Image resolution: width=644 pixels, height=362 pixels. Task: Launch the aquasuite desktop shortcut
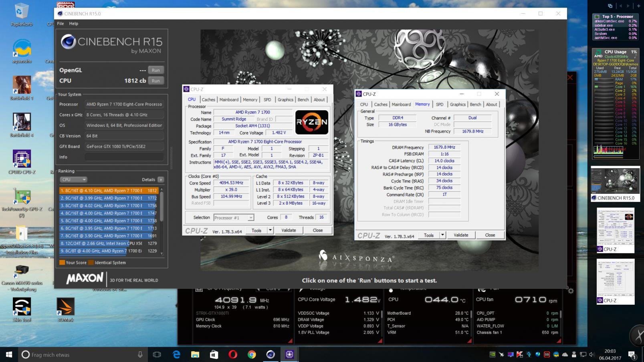point(22,51)
